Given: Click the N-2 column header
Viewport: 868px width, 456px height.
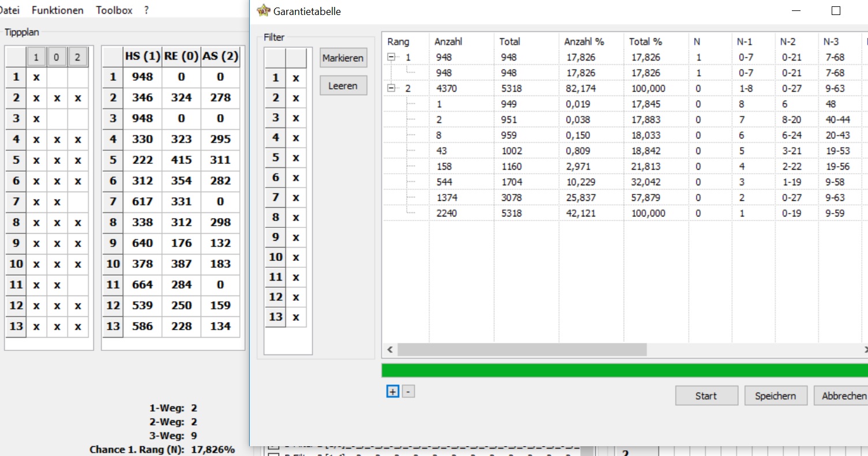Looking at the screenshot, I should click(x=796, y=42).
